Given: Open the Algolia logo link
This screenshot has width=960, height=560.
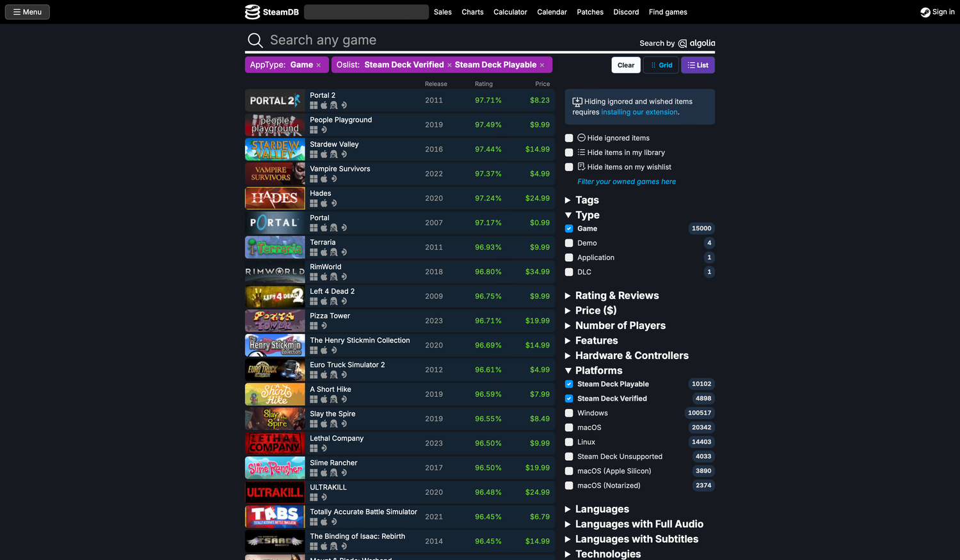Looking at the screenshot, I should [696, 44].
